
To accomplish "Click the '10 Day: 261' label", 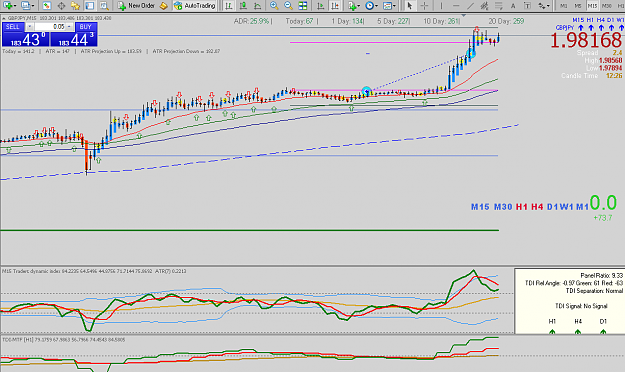I will tap(441, 21).
